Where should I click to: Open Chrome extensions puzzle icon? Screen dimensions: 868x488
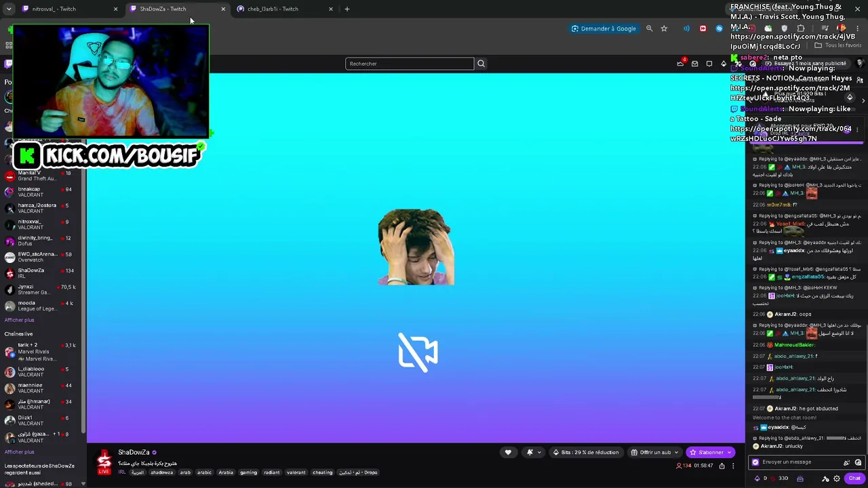801,28
